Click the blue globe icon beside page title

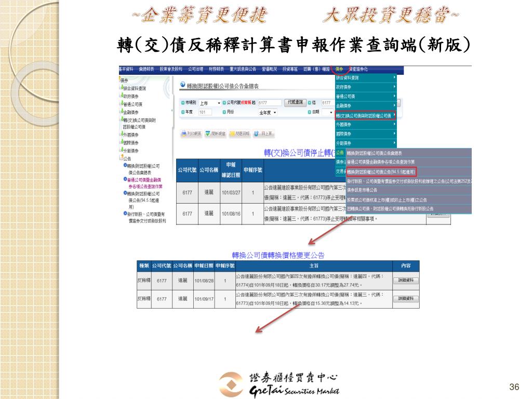tap(183, 85)
